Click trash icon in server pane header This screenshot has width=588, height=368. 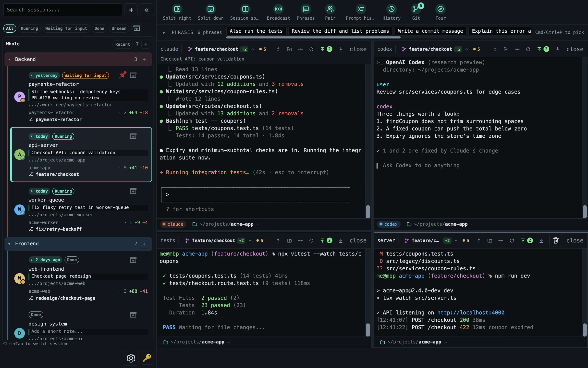click(x=555, y=240)
